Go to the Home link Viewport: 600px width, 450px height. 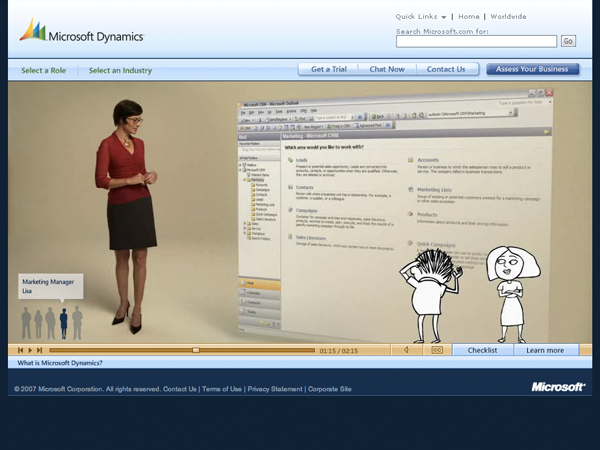coord(469,16)
